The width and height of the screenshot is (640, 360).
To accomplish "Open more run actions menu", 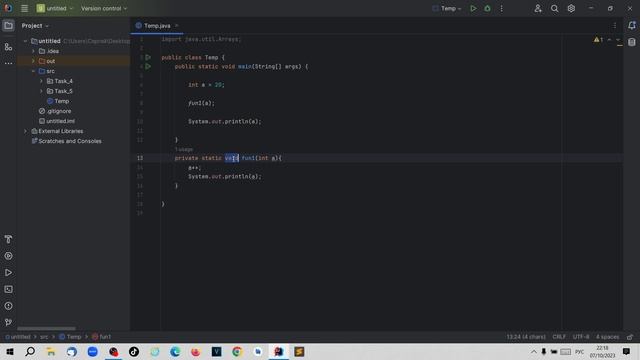I will 502,8.
